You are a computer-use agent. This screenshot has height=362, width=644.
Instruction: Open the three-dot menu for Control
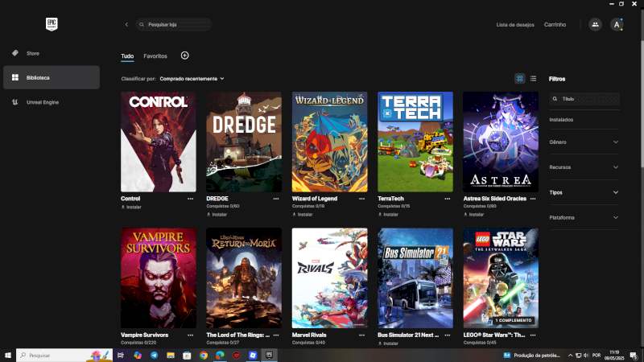(191, 198)
